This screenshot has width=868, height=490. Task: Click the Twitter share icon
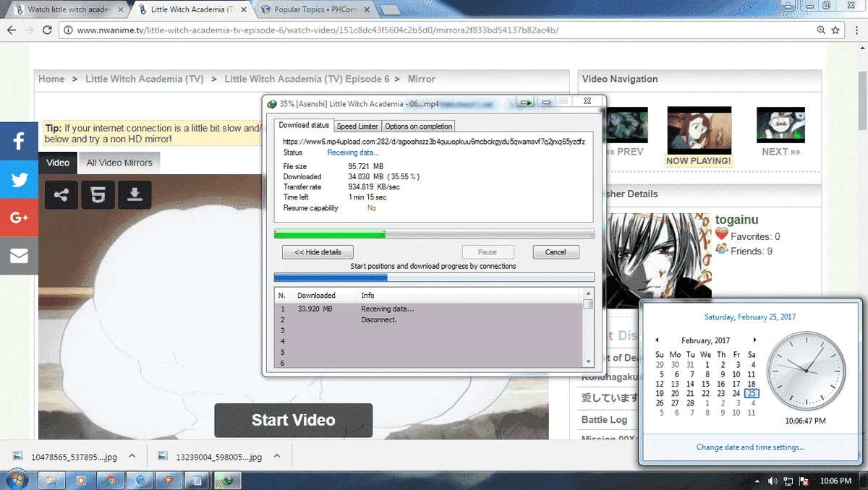(x=19, y=179)
